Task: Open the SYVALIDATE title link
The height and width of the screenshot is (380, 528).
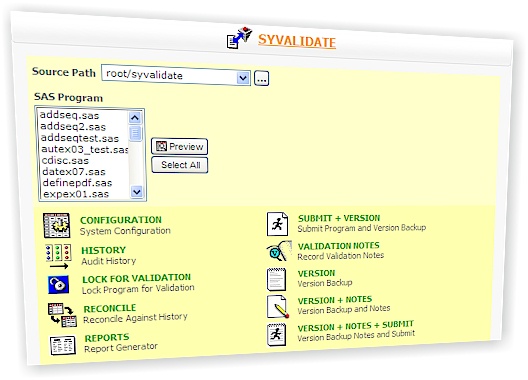Action: [297, 41]
